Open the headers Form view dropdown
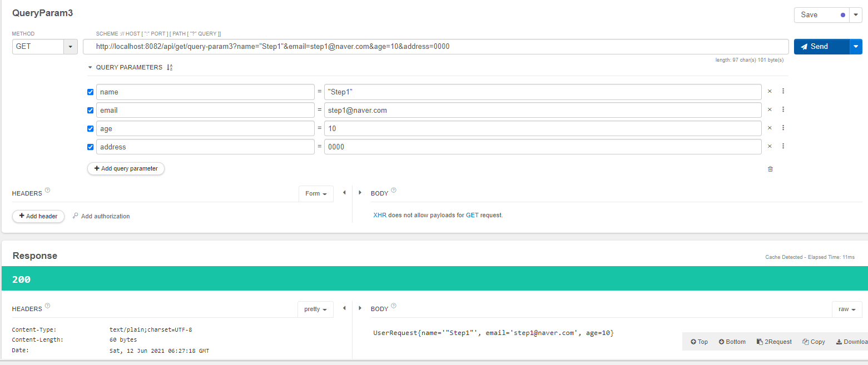The height and width of the screenshot is (365, 868). click(316, 193)
